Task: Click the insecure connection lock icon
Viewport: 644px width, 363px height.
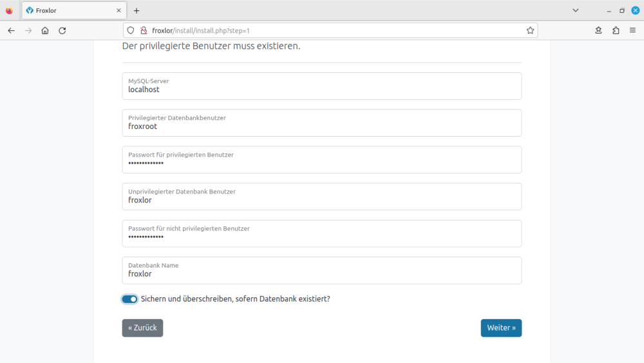Action: pos(144,30)
